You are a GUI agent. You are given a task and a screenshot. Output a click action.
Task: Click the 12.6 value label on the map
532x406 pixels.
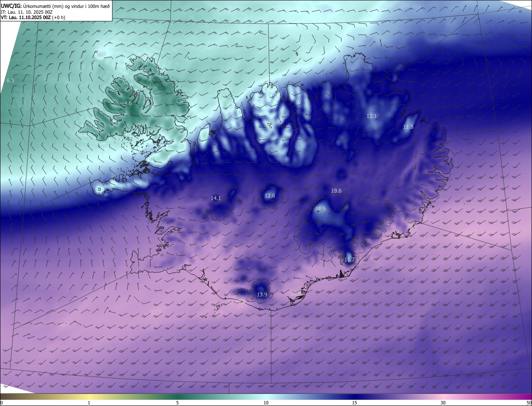click(x=270, y=196)
